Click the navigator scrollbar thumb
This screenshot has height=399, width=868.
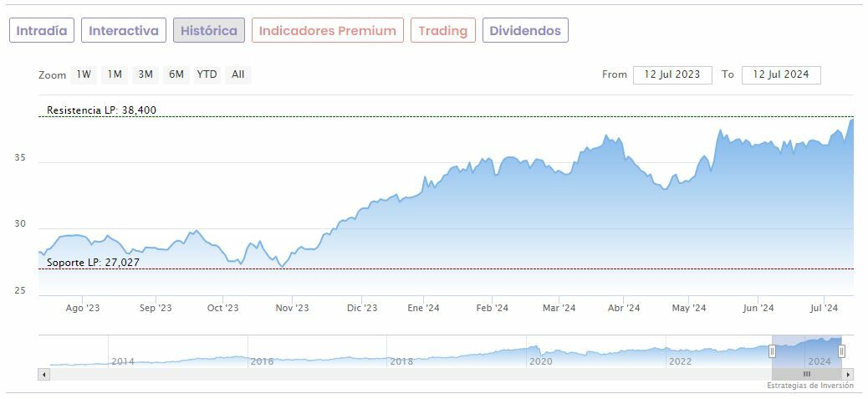click(x=807, y=374)
